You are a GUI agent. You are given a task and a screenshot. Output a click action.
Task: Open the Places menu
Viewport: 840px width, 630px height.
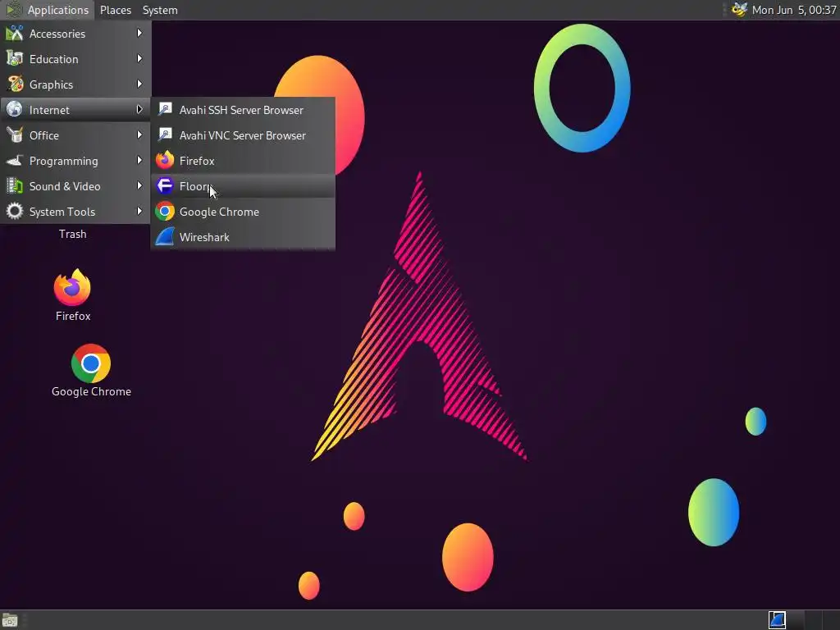click(x=115, y=10)
